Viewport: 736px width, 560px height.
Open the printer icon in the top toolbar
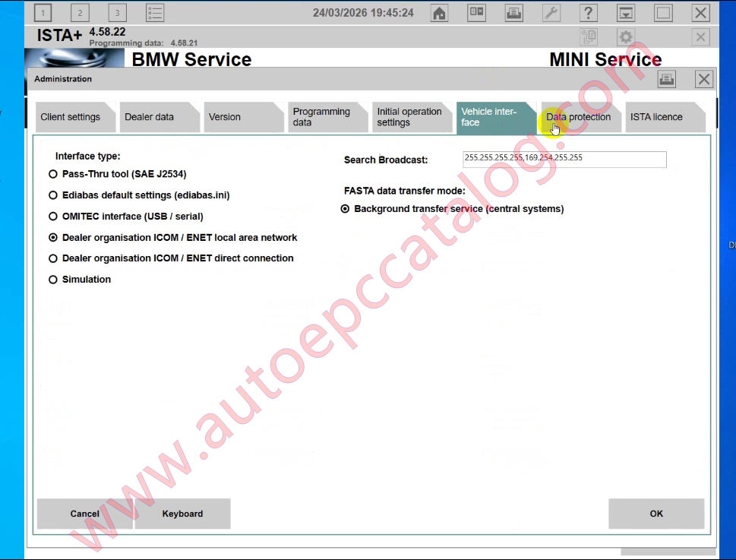[513, 12]
